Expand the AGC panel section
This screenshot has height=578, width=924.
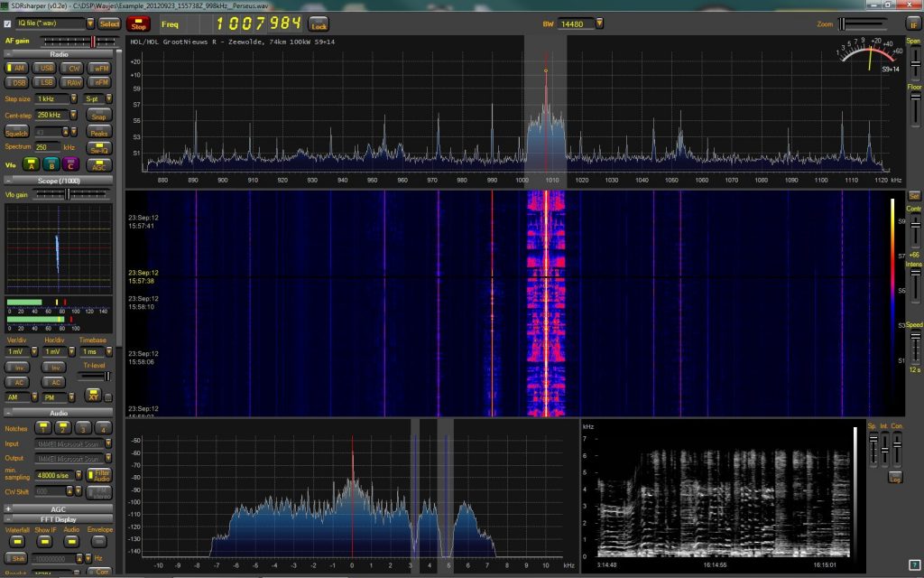(x=9, y=508)
